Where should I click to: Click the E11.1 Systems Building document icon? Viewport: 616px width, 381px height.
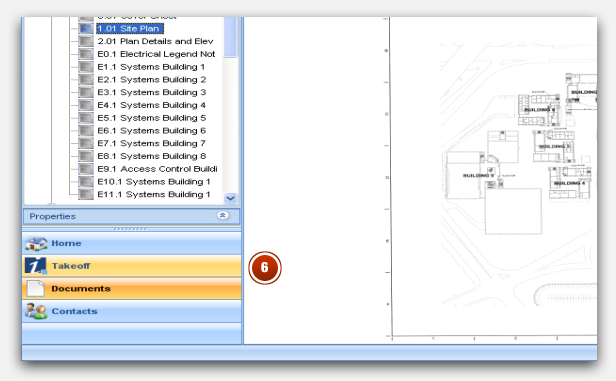coord(86,194)
